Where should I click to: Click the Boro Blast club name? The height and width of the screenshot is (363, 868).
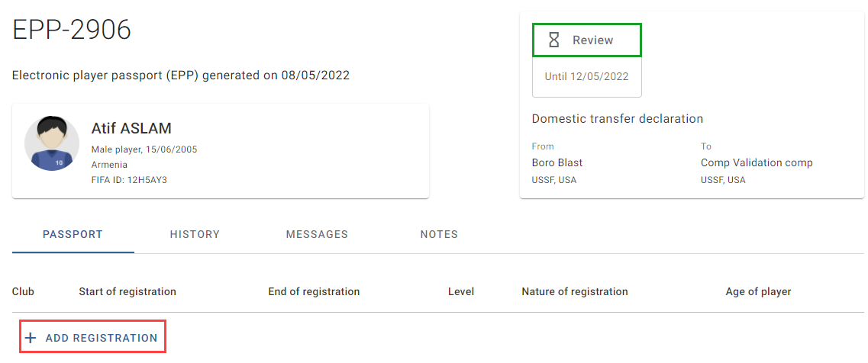(557, 162)
